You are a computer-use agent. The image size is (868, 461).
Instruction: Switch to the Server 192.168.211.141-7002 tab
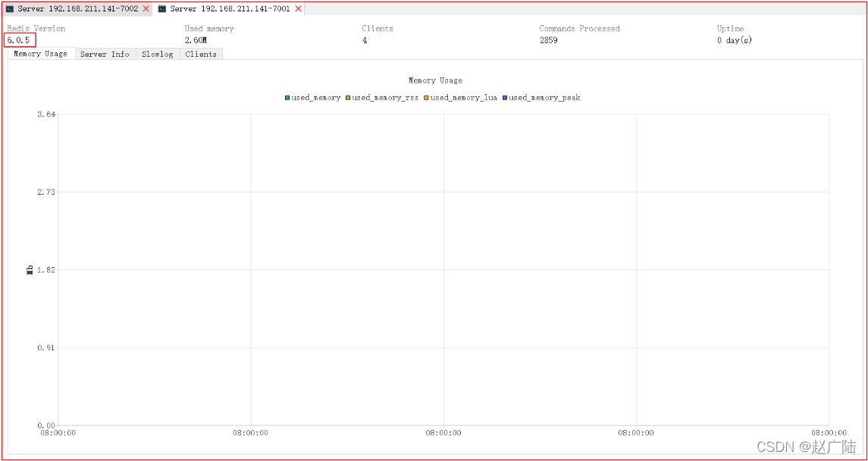77,9
